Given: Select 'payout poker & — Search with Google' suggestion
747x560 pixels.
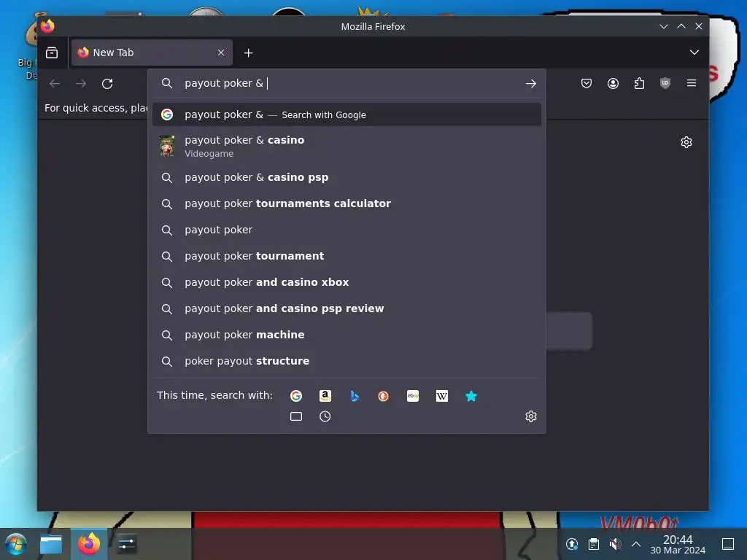Looking at the screenshot, I should 347,114.
